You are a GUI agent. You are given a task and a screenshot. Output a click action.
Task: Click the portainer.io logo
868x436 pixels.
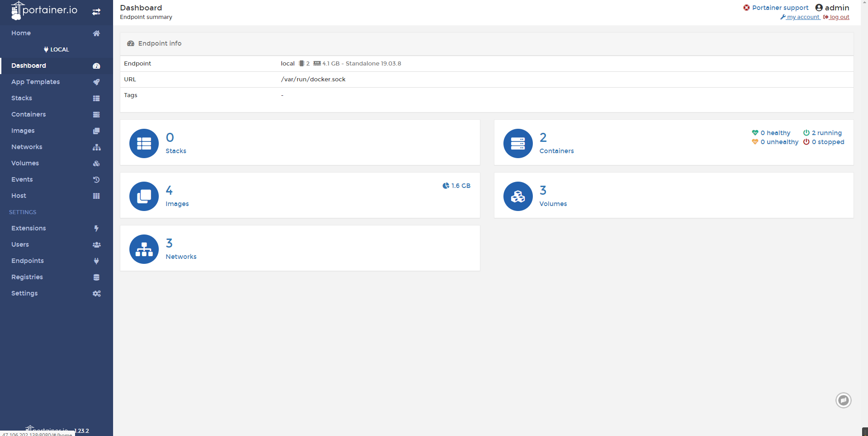(44, 10)
